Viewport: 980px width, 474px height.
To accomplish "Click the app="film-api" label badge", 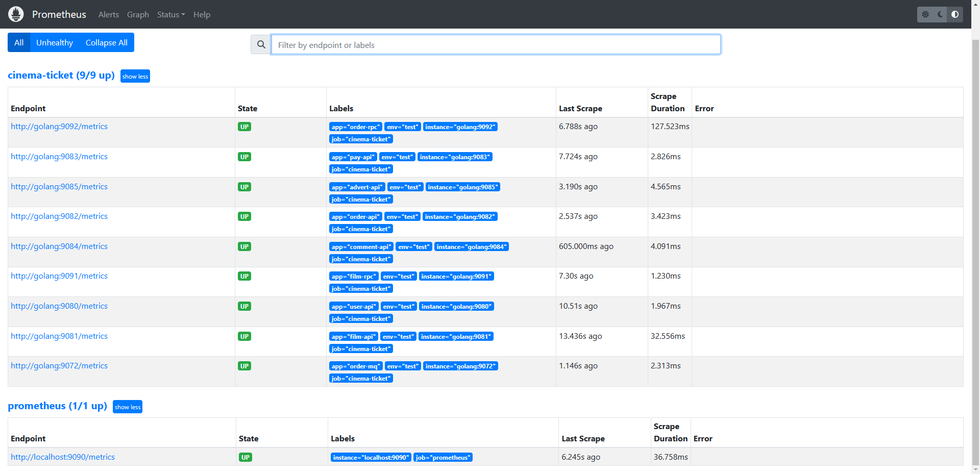I will tap(354, 337).
